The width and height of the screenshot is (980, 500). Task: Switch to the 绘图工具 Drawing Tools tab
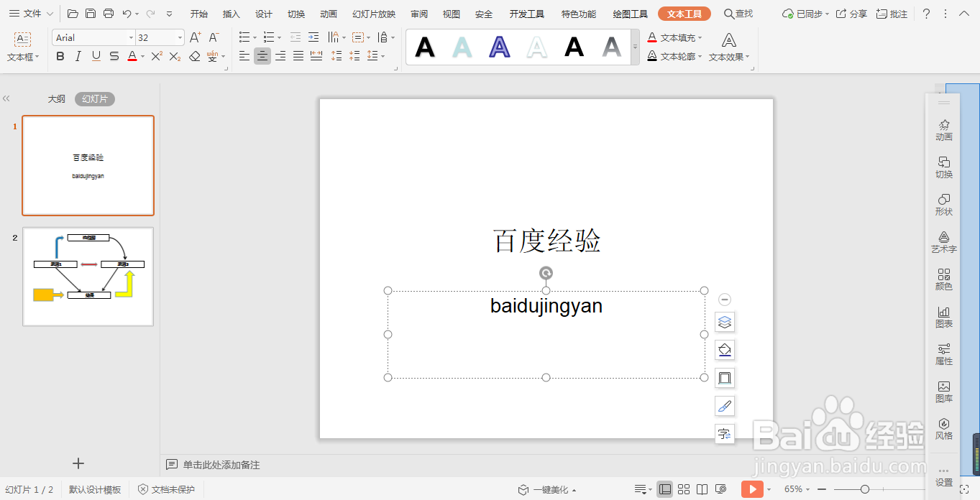(630, 14)
